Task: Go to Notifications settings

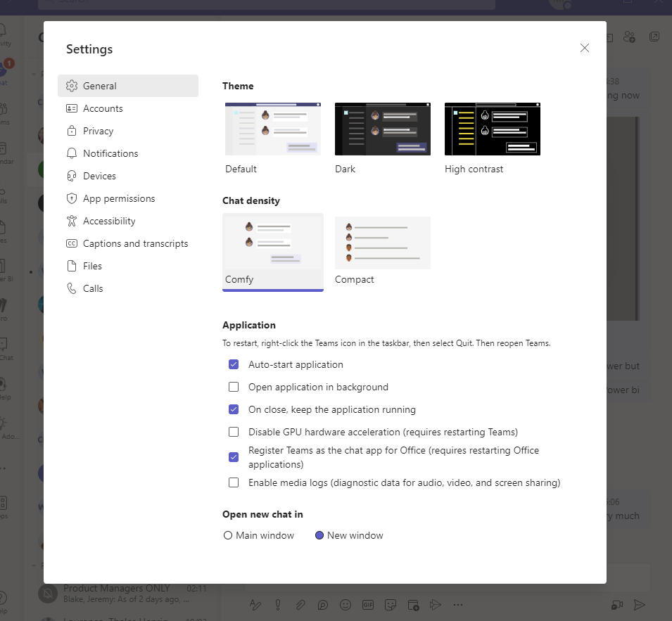Action: (x=127, y=153)
